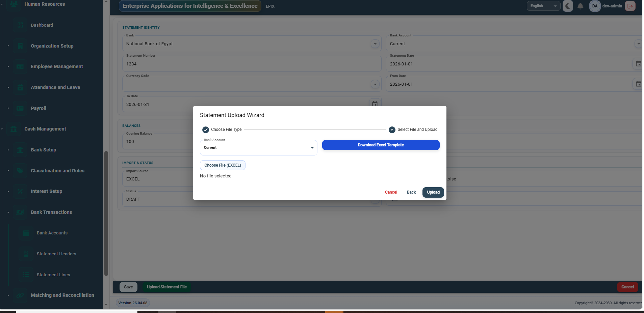Open the Interest Setup menu item
Viewport: 644px width, 313px height.
point(47,191)
